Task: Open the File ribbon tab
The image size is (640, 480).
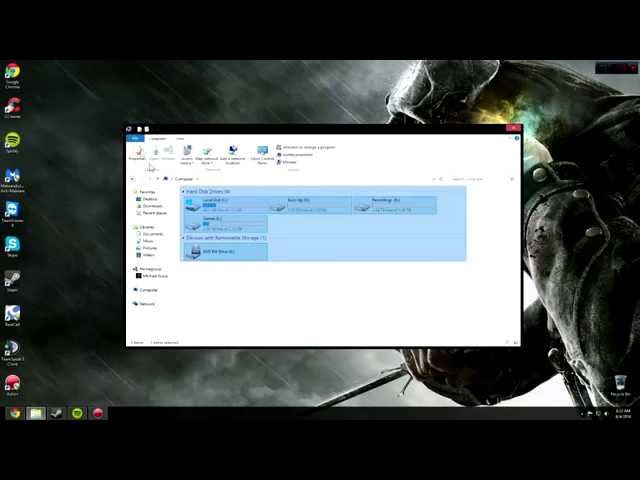Action: pos(135,138)
